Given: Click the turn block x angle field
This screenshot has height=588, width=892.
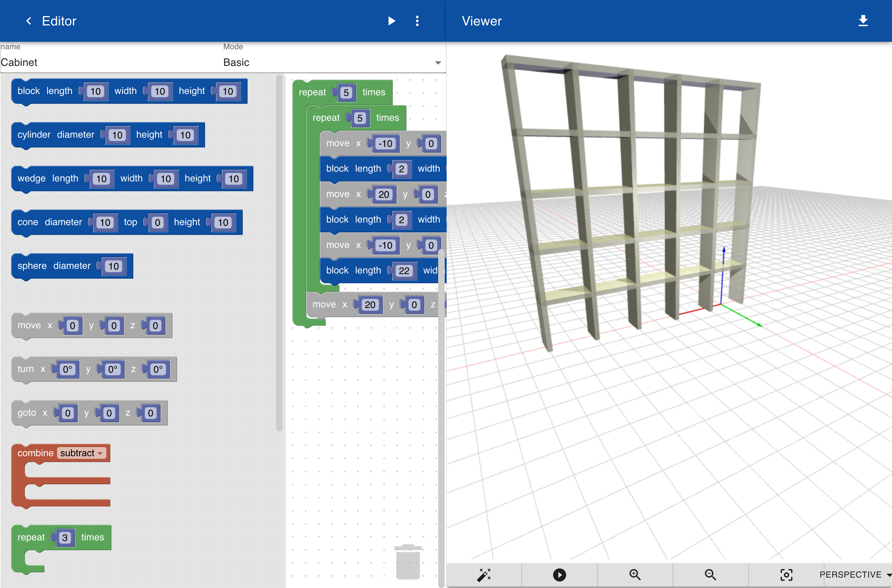Looking at the screenshot, I should 68,369.
